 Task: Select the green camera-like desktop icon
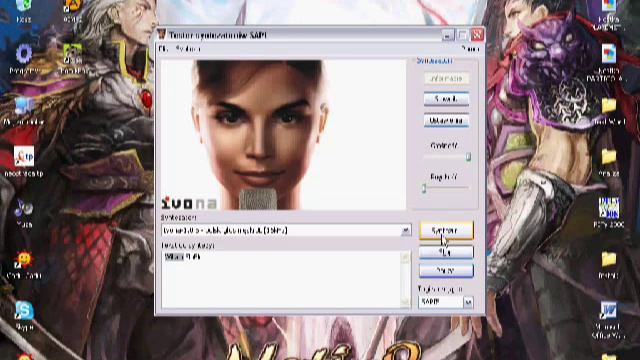click(x=72, y=54)
